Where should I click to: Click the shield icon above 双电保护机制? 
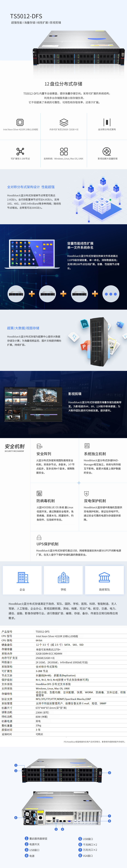86,493
